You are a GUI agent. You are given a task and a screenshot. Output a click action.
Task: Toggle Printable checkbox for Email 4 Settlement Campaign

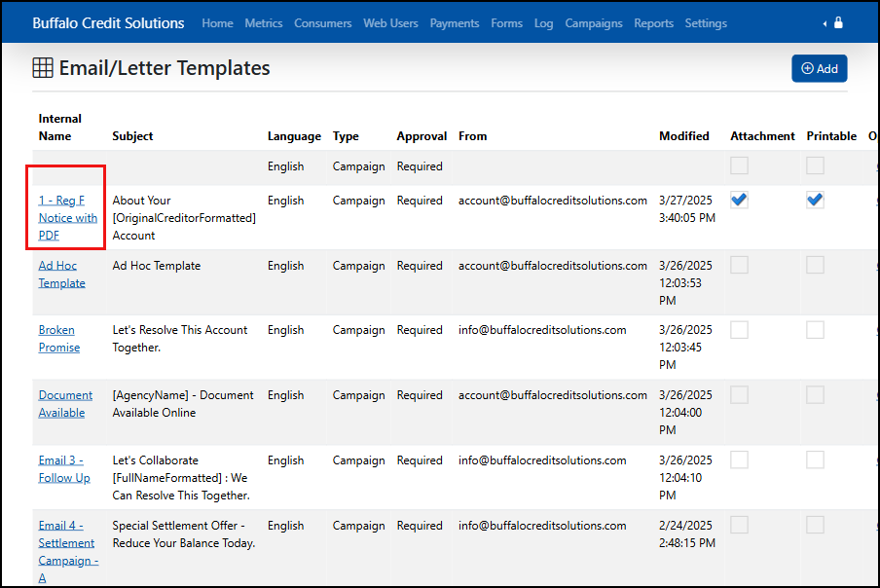click(x=815, y=525)
